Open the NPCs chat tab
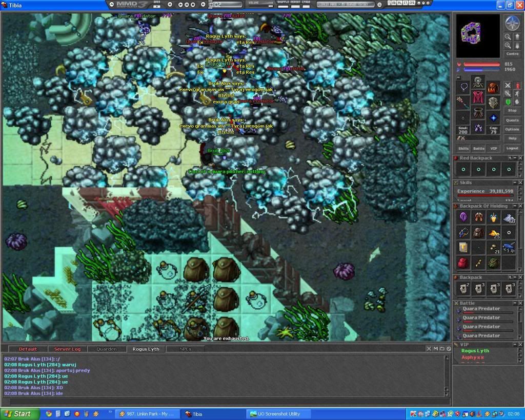525x420 pixels. pyautogui.click(x=185, y=349)
